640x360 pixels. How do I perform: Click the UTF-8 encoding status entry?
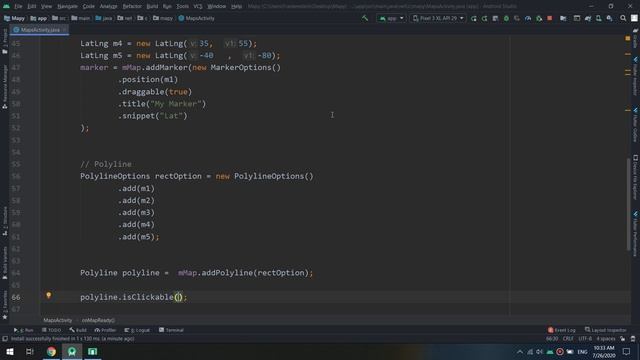point(585,339)
